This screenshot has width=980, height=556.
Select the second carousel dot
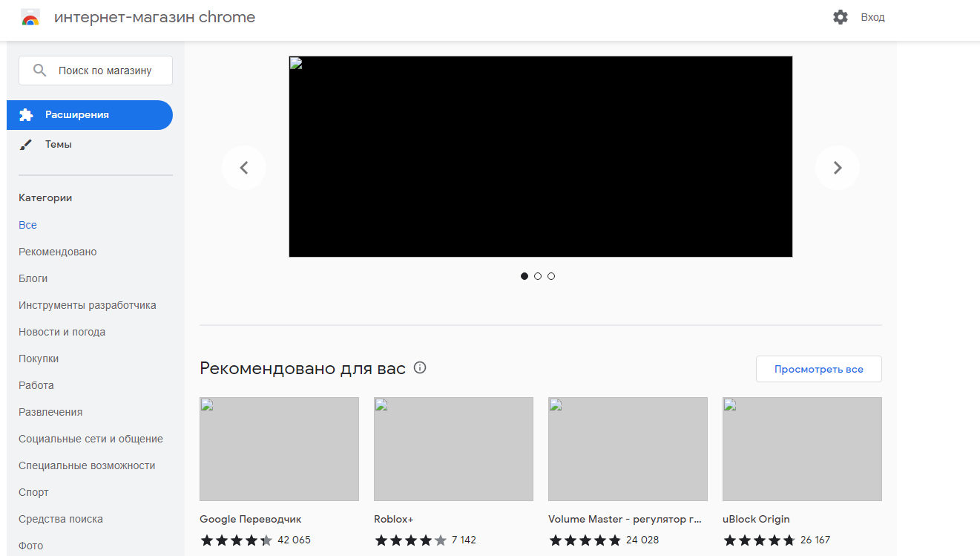(537, 275)
